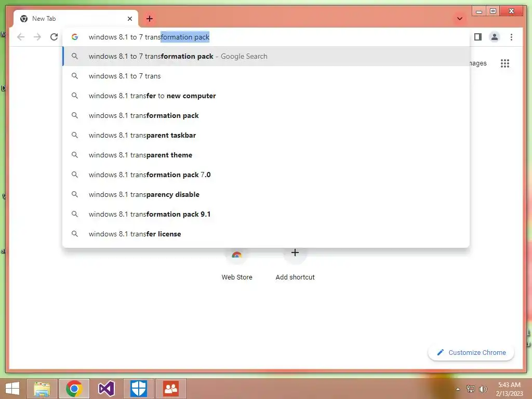The height and width of the screenshot is (399, 532).
Task: Open a new tab with plus button
Action: [x=150, y=19]
